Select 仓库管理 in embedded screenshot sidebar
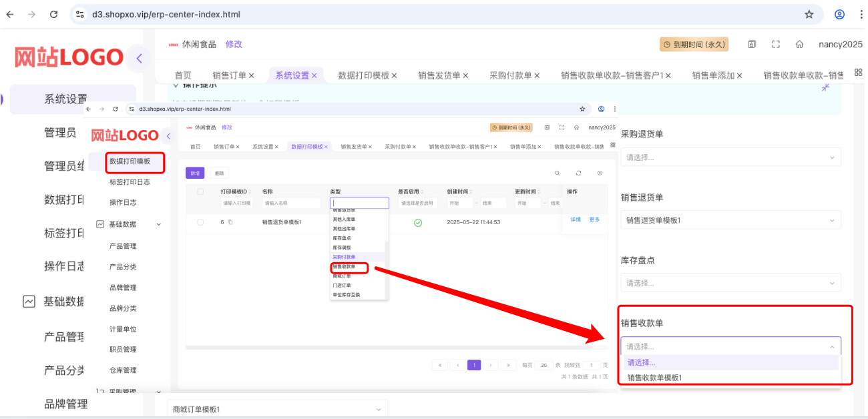The width and height of the screenshot is (868, 419). pos(123,370)
